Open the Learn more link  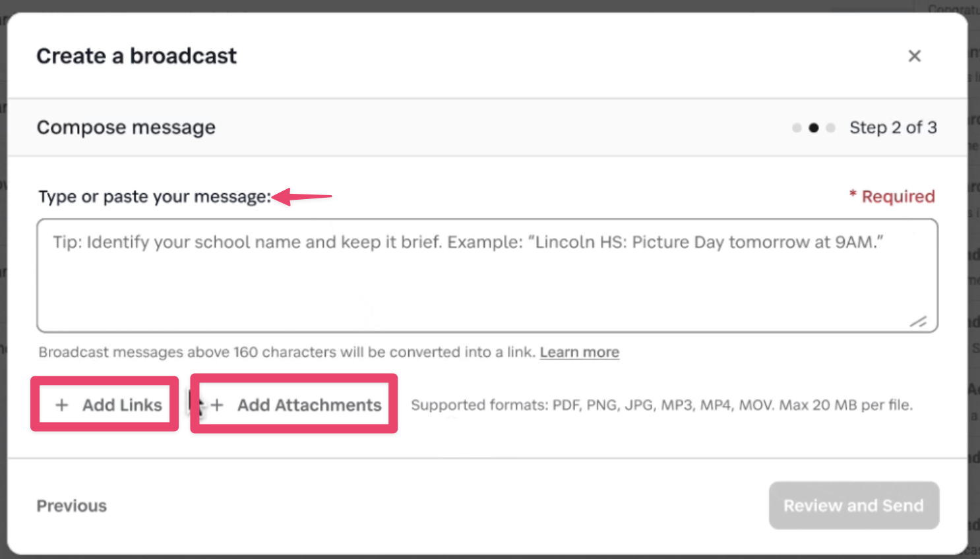(579, 352)
